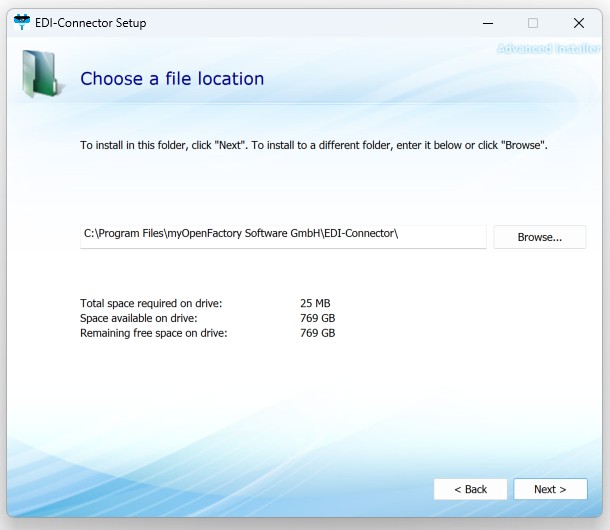Focus the installation folder path field
The width and height of the screenshot is (610, 530).
282,235
